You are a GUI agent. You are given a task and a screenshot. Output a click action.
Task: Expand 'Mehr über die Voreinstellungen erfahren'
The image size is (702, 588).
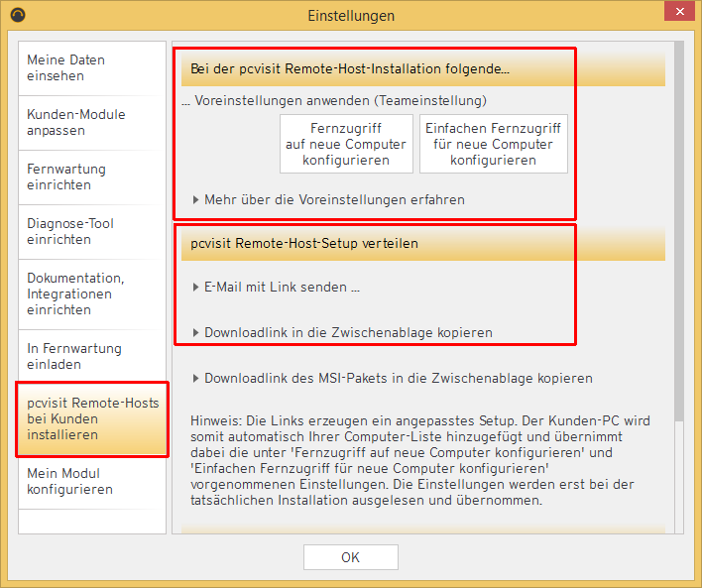pos(334,199)
